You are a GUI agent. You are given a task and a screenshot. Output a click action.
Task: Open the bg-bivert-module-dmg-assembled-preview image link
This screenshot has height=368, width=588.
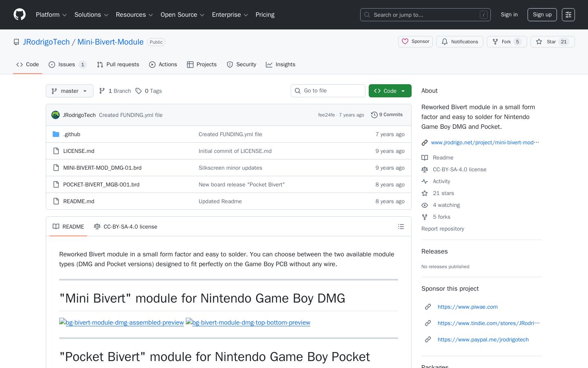click(x=121, y=322)
